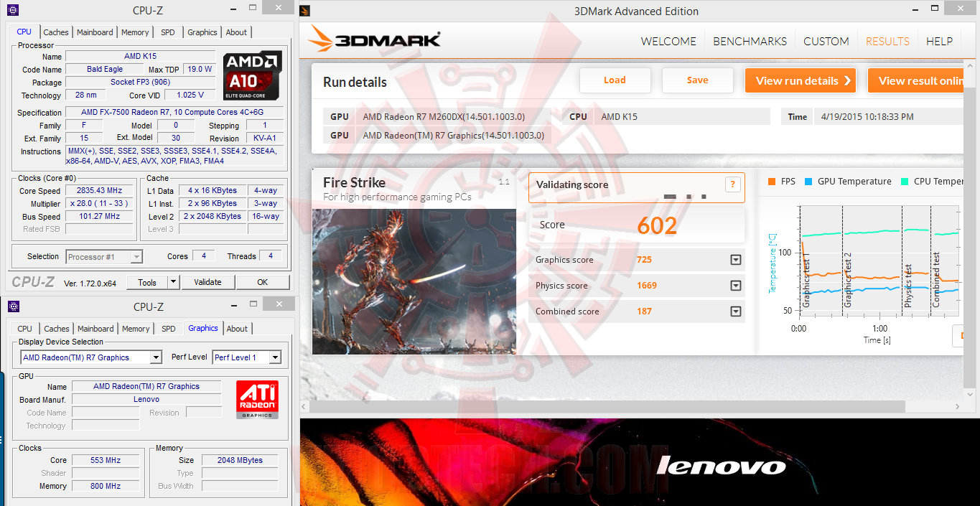This screenshot has height=506, width=980.
Task: Expand the Physics score details
Action: 735,286
